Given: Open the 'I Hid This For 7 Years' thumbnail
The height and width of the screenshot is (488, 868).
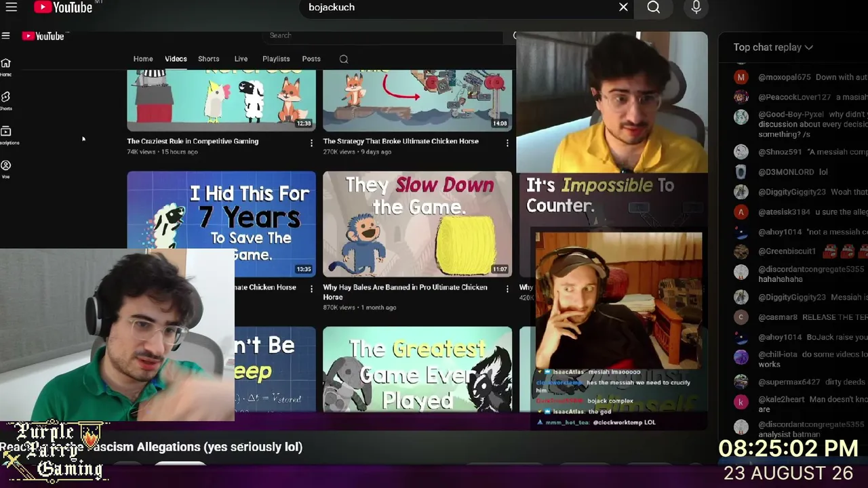Looking at the screenshot, I should click(x=221, y=224).
